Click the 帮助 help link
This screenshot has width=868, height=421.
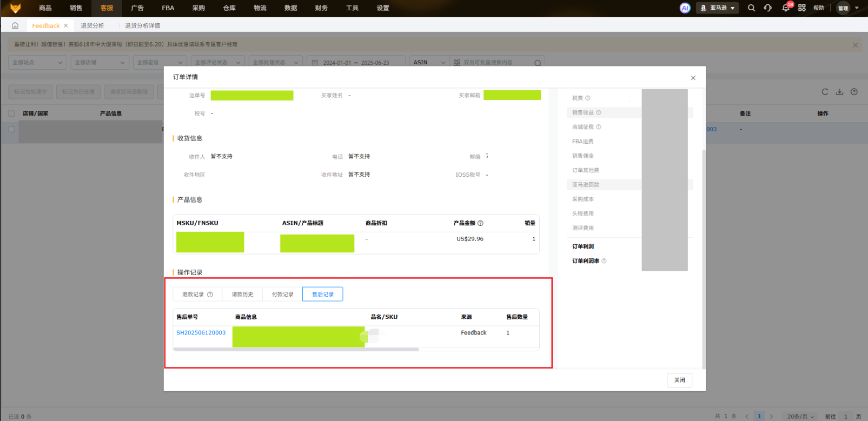pyautogui.click(x=819, y=8)
